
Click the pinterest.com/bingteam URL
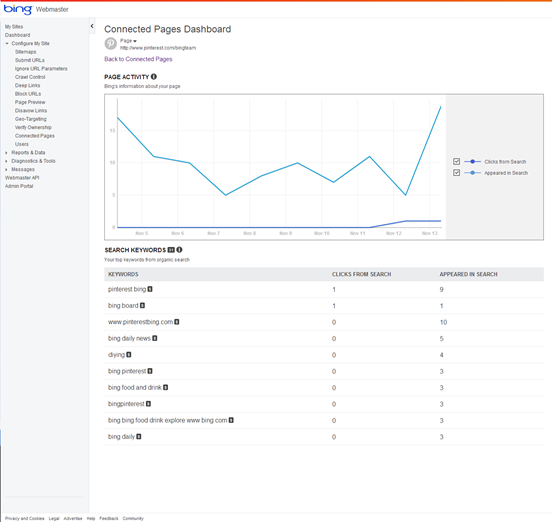tap(158, 48)
